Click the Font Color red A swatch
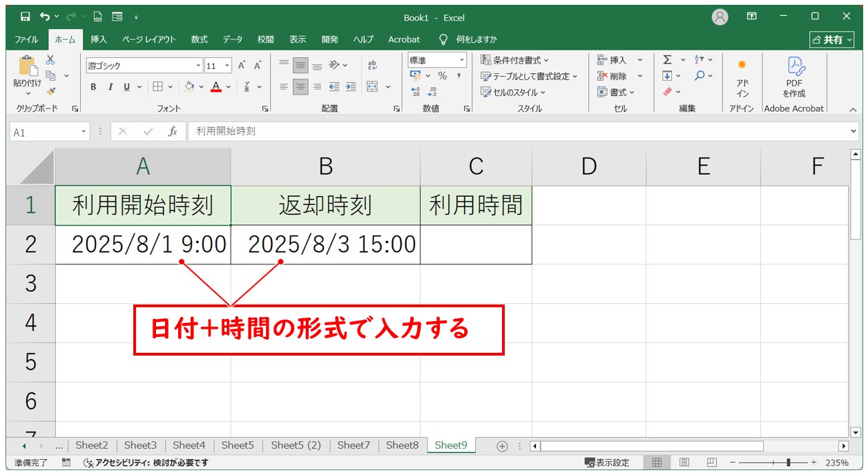Screen dimensions: 868x475 [216, 87]
